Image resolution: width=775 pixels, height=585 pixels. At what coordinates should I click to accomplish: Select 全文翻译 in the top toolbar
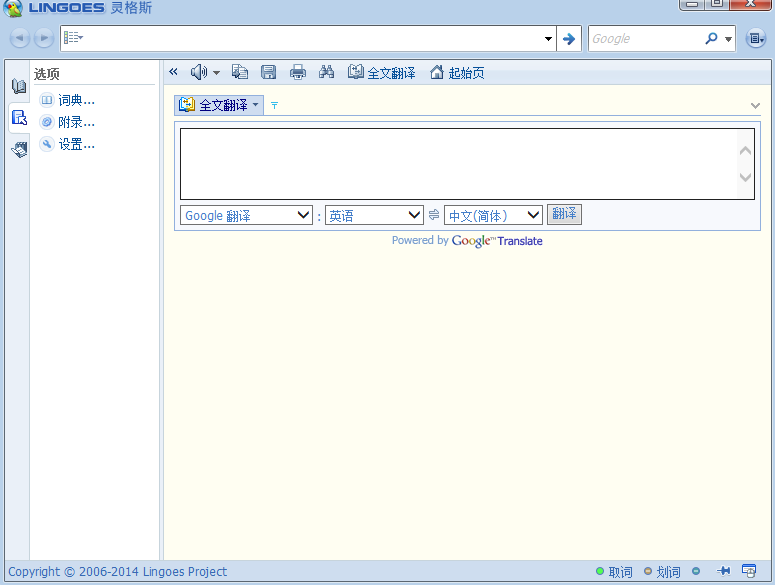381,73
